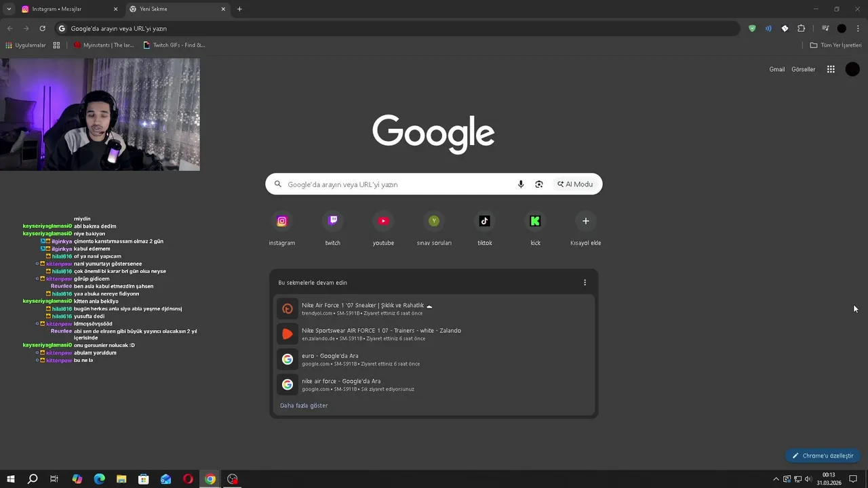Click the address bar URL field
Screen dimensions: 868x488
click(397, 28)
